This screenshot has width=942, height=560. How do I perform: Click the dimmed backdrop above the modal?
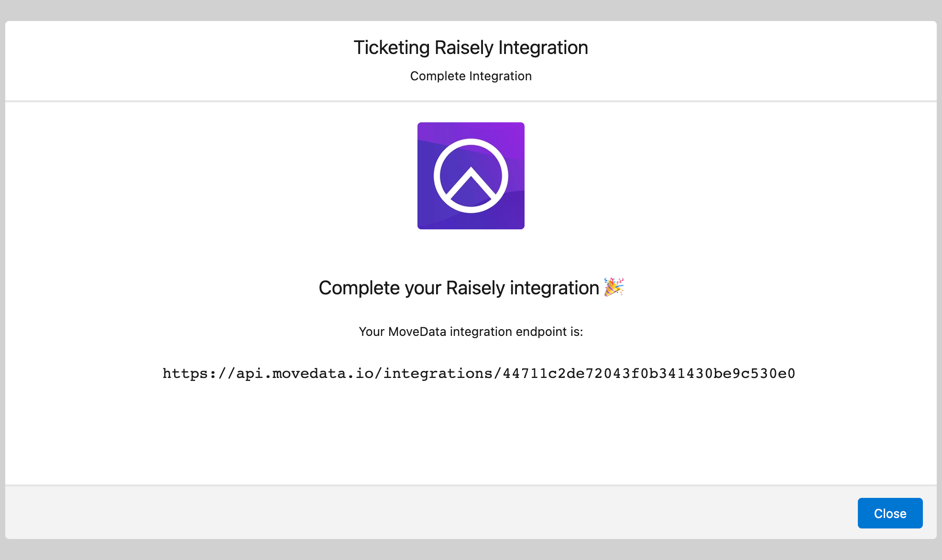click(471, 10)
